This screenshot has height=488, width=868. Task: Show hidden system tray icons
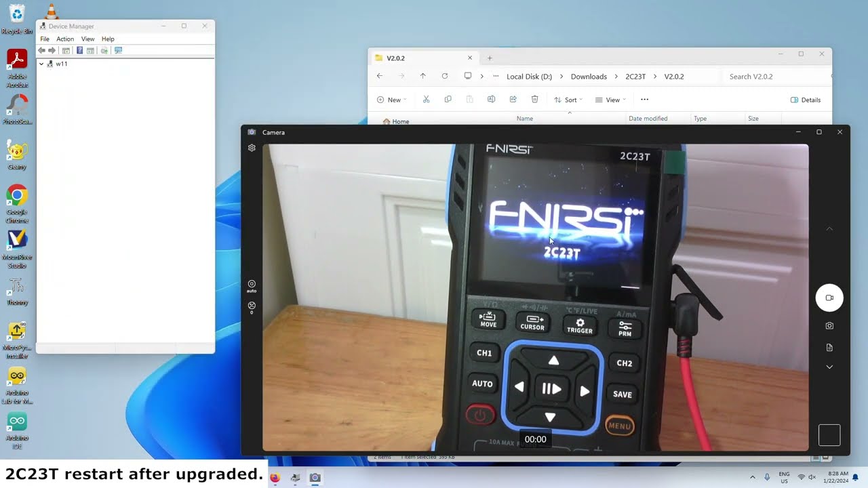point(752,477)
